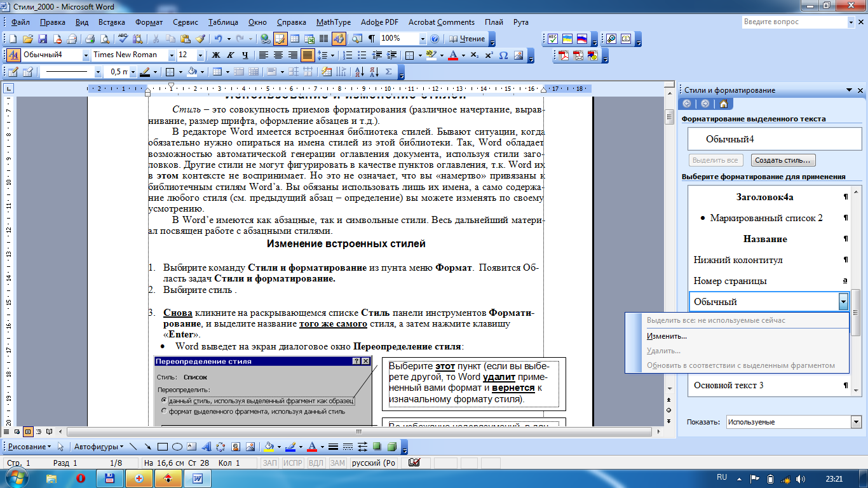
Task: Select the Line drawing tool
Action: [x=133, y=446]
